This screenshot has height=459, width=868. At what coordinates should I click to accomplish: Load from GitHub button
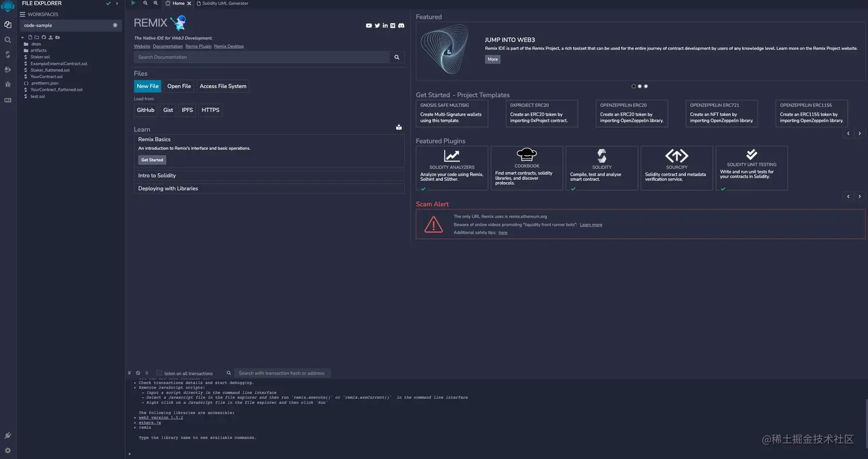pos(146,110)
